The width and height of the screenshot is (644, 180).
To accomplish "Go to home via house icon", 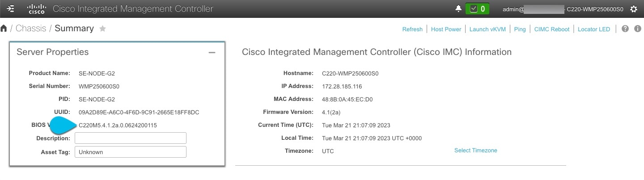I will (4, 29).
